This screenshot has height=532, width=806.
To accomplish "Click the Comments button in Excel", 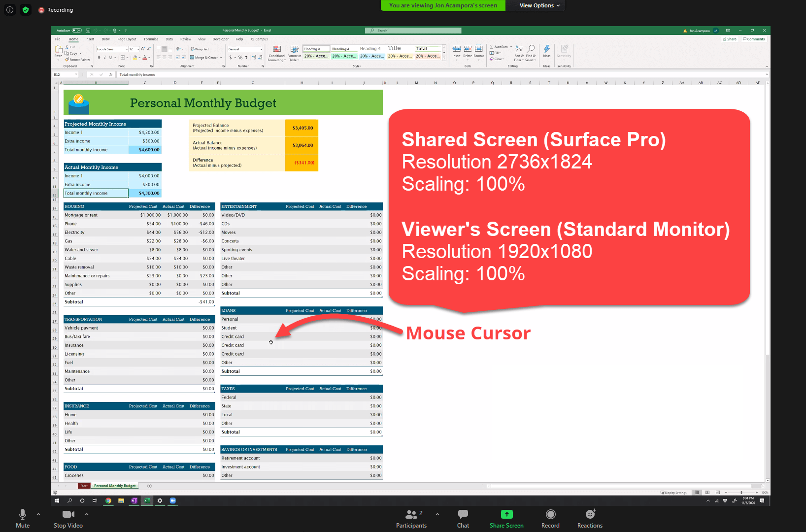I will (x=754, y=39).
